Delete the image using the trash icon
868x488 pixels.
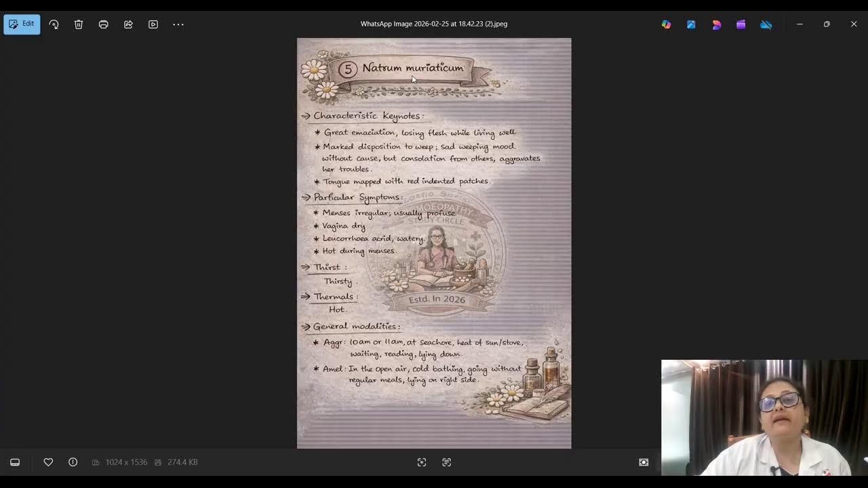coord(79,24)
